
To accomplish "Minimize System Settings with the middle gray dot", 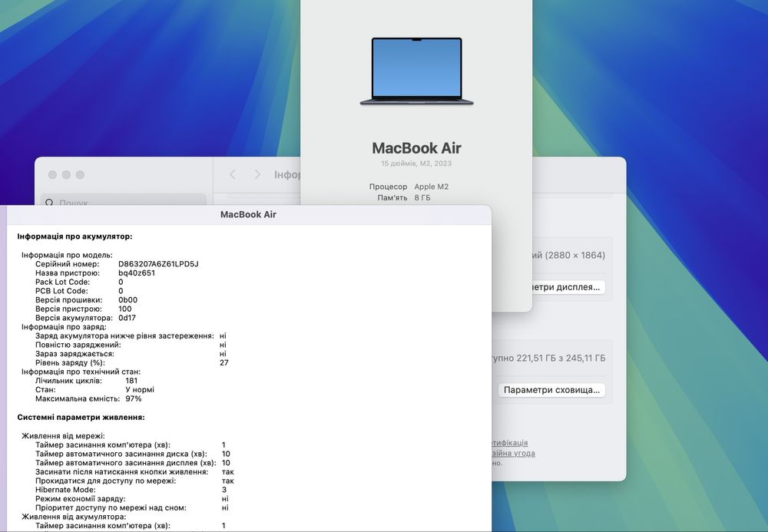I will click(66, 175).
